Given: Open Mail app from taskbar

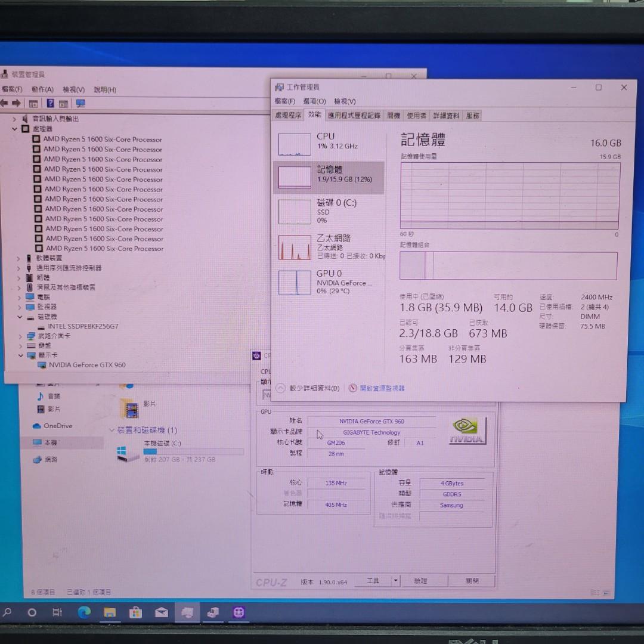Looking at the screenshot, I should [x=162, y=613].
